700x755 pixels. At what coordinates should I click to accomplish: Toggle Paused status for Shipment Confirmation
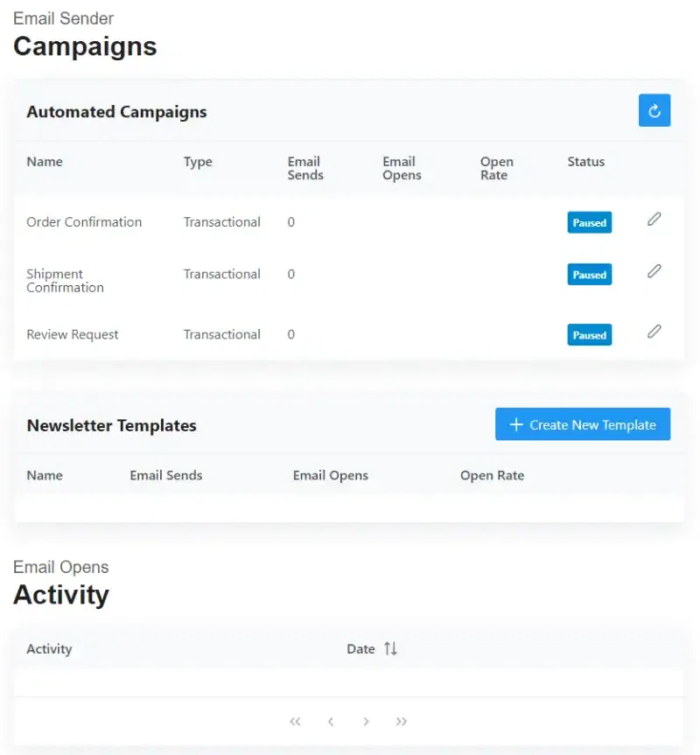point(589,274)
